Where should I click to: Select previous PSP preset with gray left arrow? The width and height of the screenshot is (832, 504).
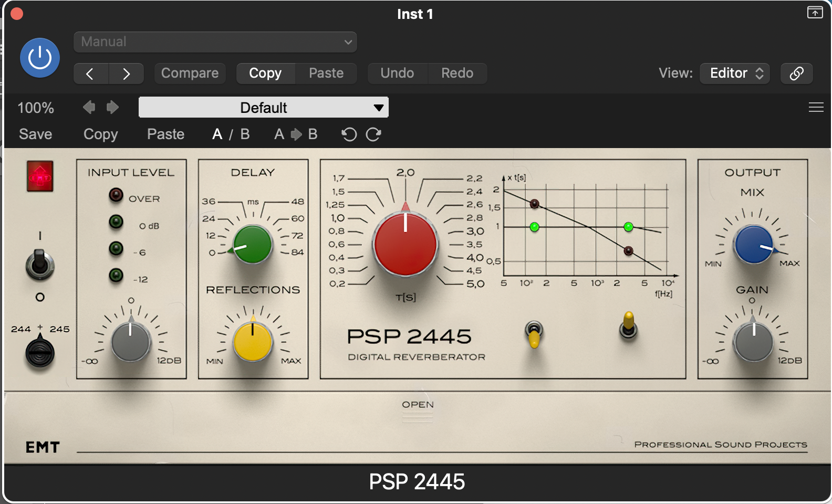pos(89,108)
